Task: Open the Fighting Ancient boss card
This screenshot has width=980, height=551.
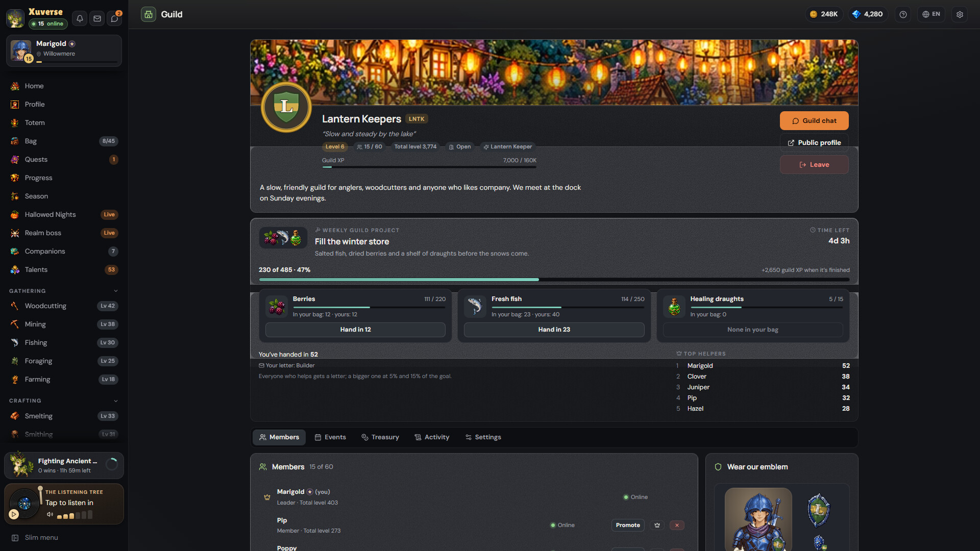Action: (64, 465)
